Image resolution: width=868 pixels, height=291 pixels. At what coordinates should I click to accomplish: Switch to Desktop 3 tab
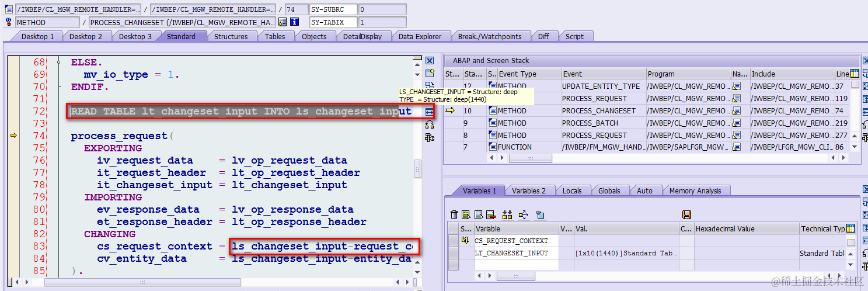(135, 36)
